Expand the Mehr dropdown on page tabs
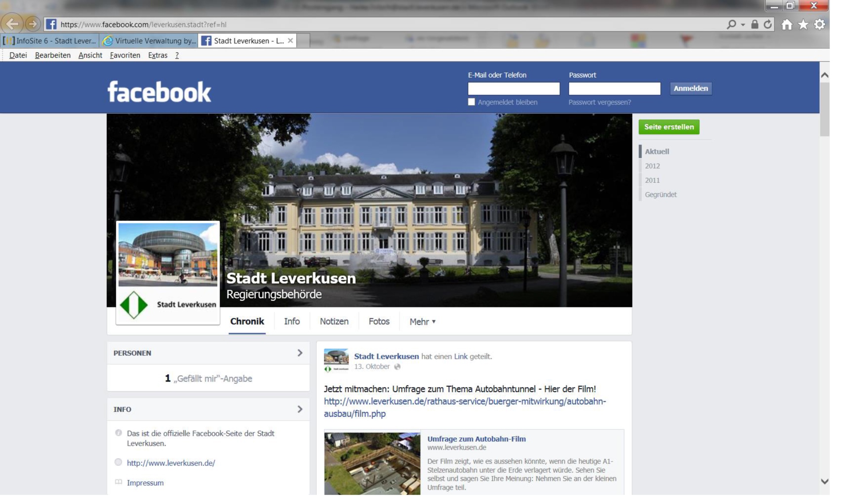This screenshot has width=855, height=504. [x=422, y=322]
